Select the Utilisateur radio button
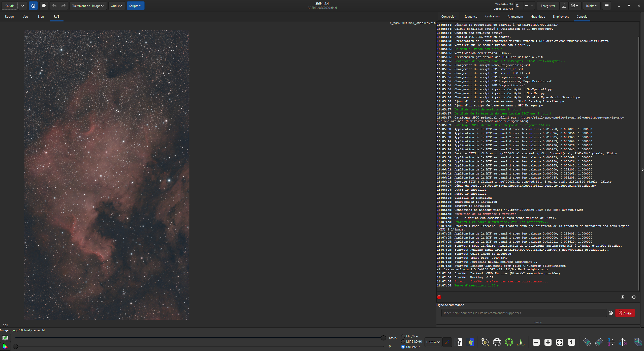The image size is (644, 351). point(403,347)
